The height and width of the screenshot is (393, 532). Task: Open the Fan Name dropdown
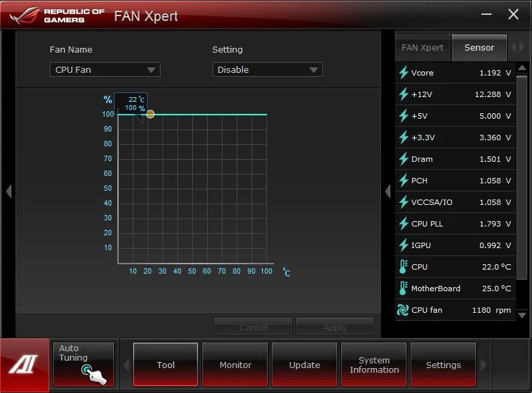pyautogui.click(x=105, y=69)
